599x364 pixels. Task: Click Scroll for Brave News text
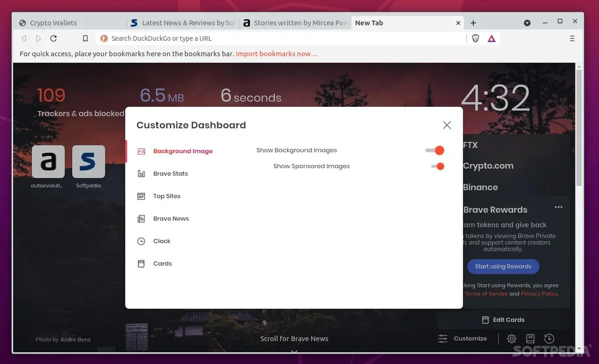pyautogui.click(x=294, y=339)
